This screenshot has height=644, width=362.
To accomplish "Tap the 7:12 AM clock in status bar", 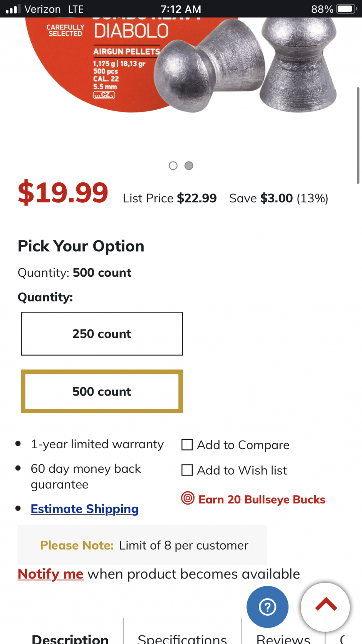I will click(181, 9).
